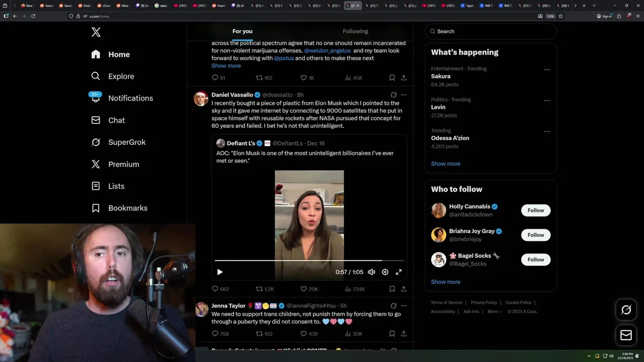This screenshot has height=362, width=644.
Task: Open Bookmarks in the sidebar
Action: coord(119,208)
